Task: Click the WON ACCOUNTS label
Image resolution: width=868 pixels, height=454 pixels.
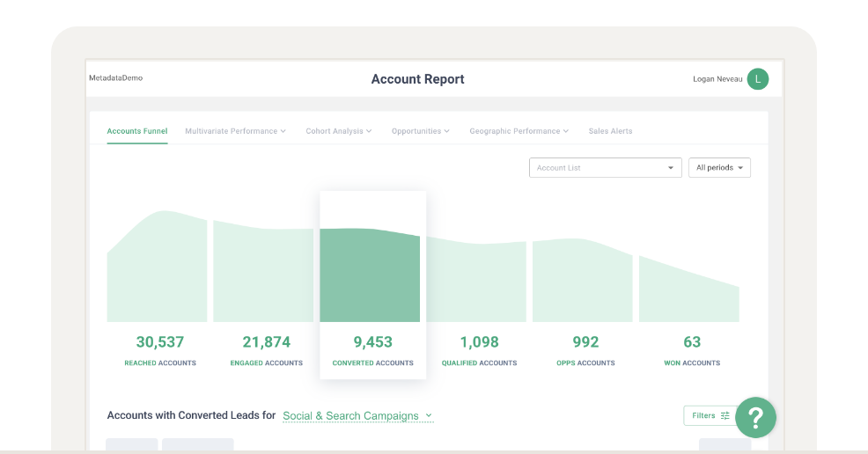Action: coord(692,363)
